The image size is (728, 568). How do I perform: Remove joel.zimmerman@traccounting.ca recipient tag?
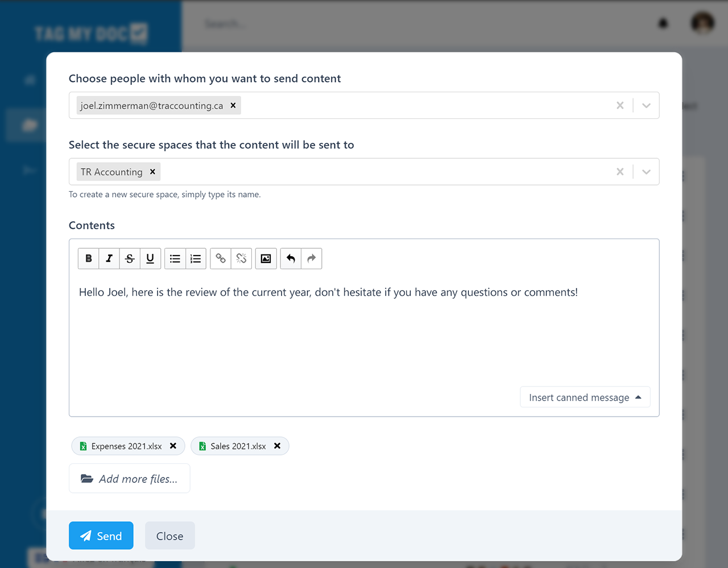coord(233,105)
